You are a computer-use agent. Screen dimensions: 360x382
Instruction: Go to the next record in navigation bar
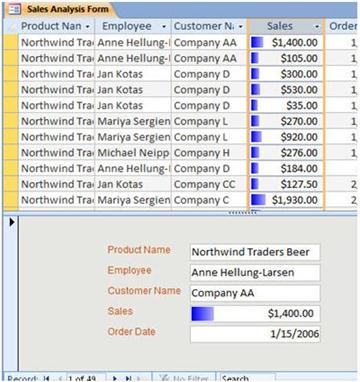114,378
